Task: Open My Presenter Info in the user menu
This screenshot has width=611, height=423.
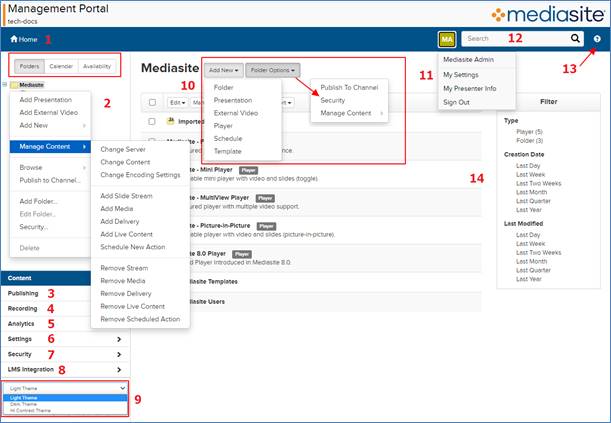Action: tap(470, 89)
